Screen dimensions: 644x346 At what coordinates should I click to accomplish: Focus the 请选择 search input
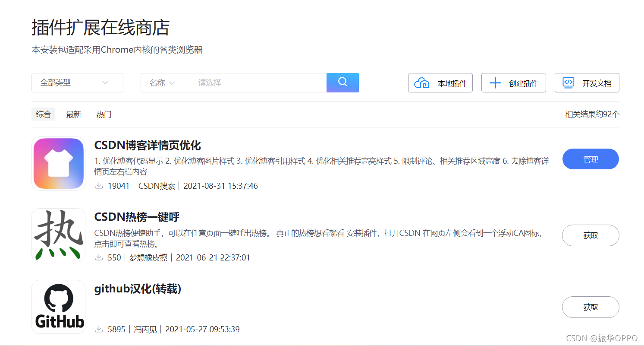258,83
